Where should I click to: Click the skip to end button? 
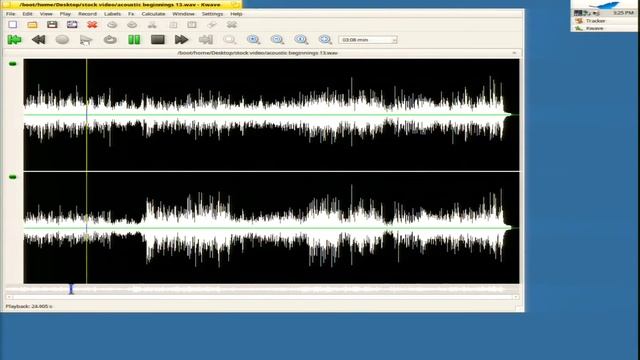[x=206, y=40]
